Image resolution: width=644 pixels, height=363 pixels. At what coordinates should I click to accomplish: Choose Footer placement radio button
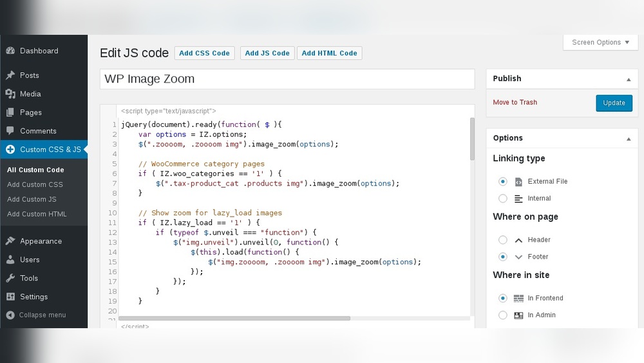coord(503,257)
